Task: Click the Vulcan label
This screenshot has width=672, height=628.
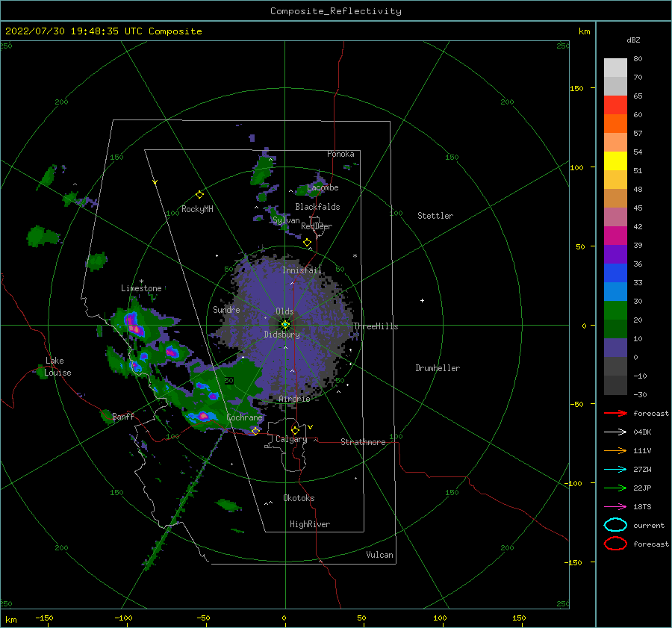Action: (379, 555)
